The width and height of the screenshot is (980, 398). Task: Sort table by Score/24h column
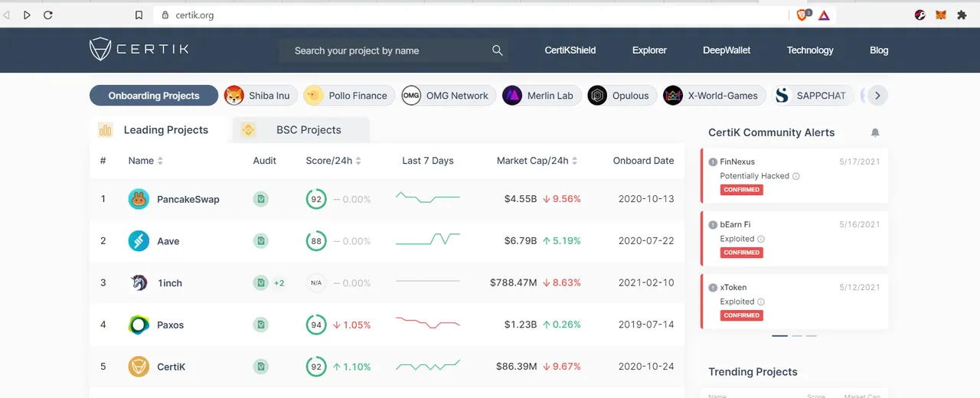[333, 161]
